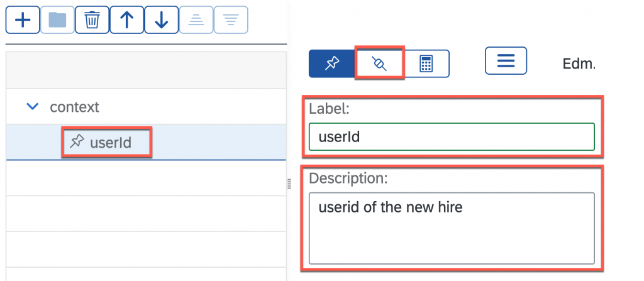Screen dimensions: 644x281
Task: Click the pin icon beside userId
Action: pyautogui.click(x=76, y=142)
